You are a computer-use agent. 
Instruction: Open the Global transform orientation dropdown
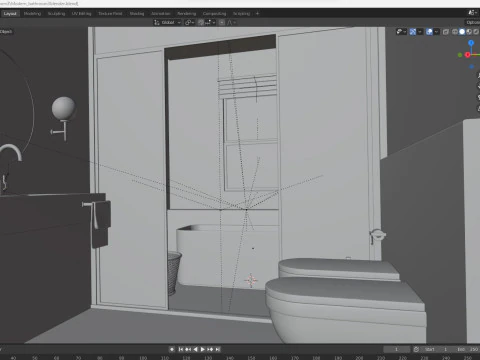click(x=167, y=22)
